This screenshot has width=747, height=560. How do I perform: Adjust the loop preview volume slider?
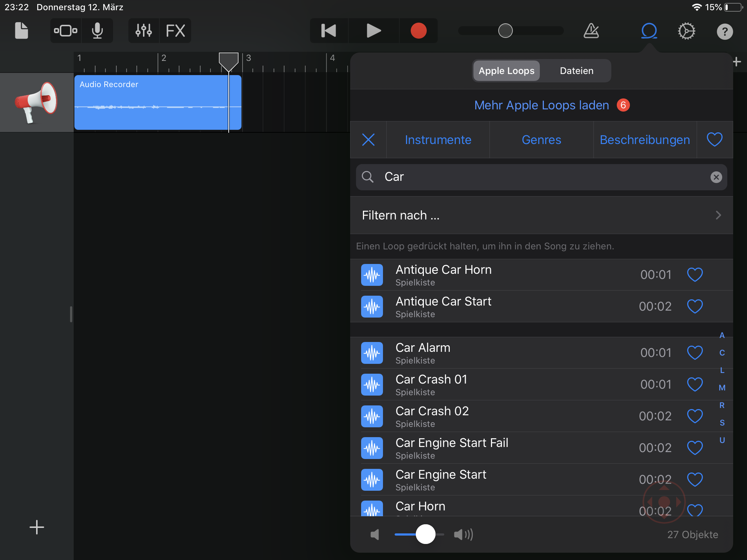425,534
